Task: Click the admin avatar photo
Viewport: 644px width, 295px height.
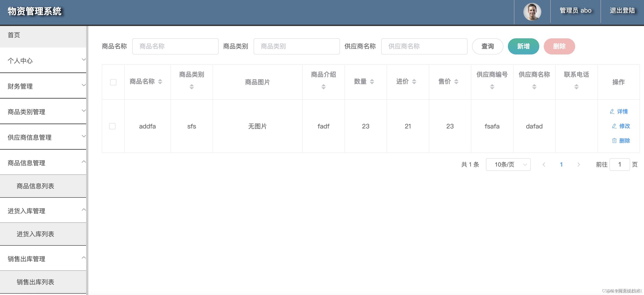Action: click(x=532, y=11)
